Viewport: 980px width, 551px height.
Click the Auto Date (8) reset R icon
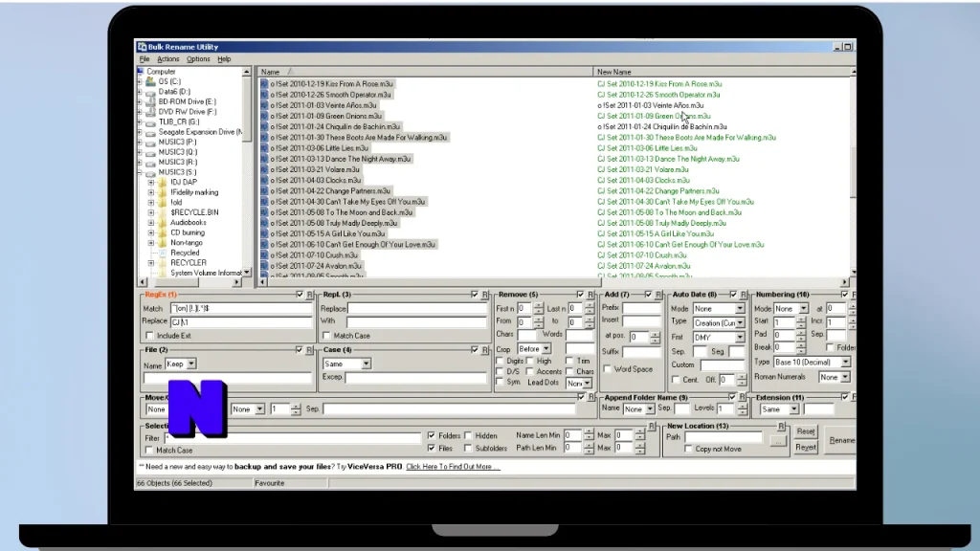[x=743, y=295]
